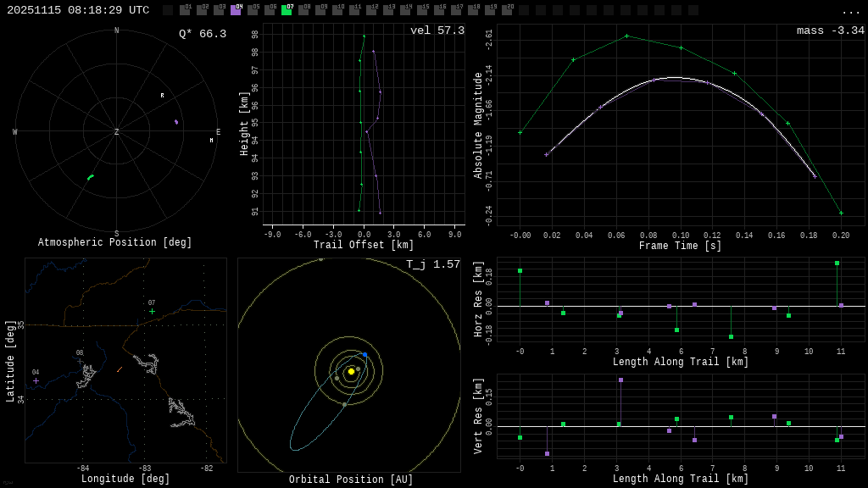Viewport: 868px width, 488px height.
Task: Click the green meteor trail in sky plot
Action: 90,177
